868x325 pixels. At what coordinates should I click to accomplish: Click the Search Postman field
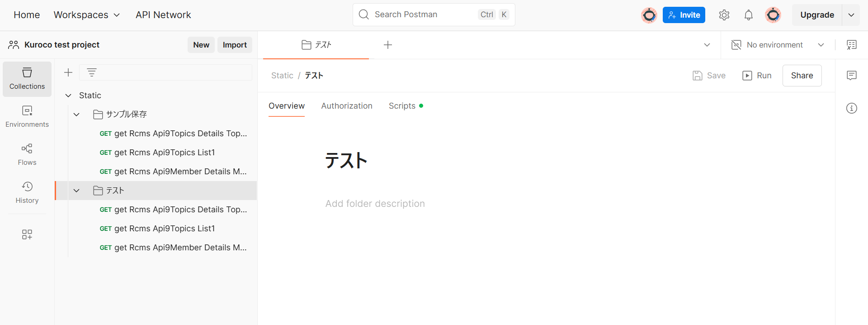coord(425,14)
